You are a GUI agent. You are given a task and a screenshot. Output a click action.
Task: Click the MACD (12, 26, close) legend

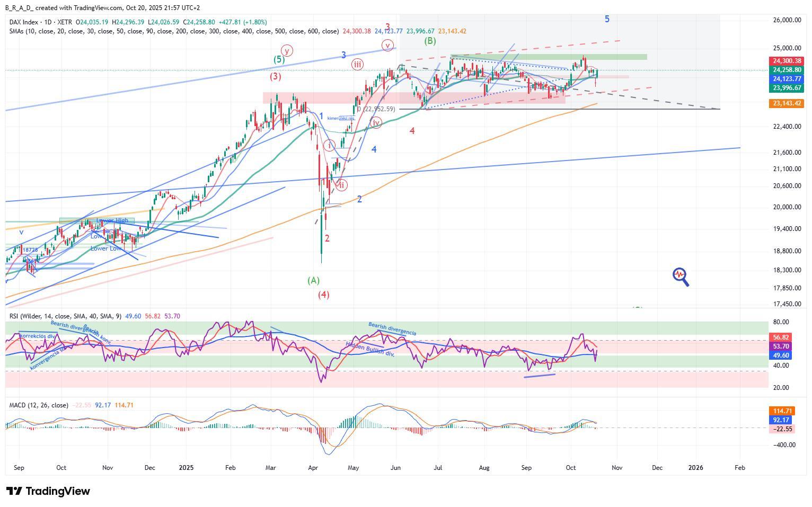click(39, 405)
